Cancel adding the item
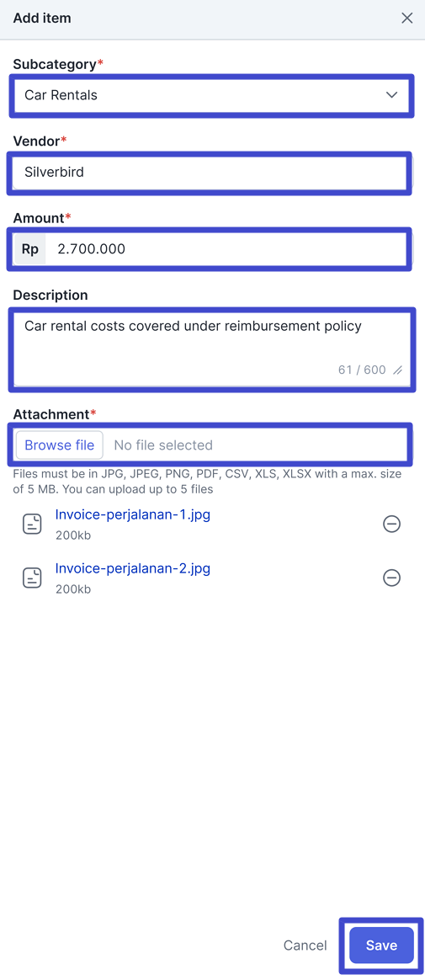This screenshot has height=980, width=425. [x=305, y=945]
